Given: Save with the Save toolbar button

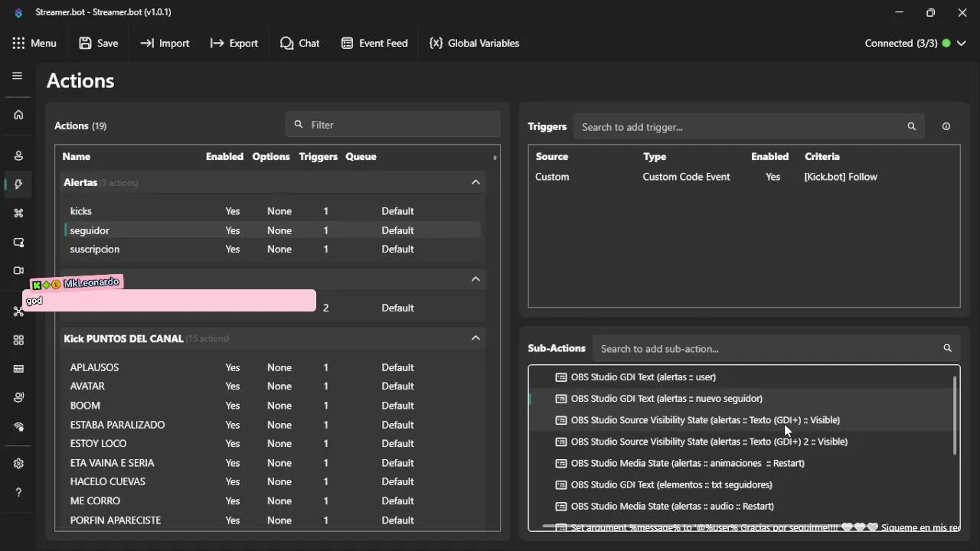Looking at the screenshot, I should tap(99, 44).
